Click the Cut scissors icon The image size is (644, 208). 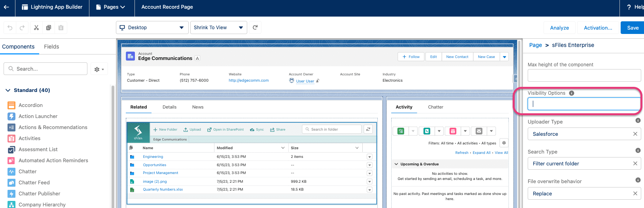click(36, 28)
